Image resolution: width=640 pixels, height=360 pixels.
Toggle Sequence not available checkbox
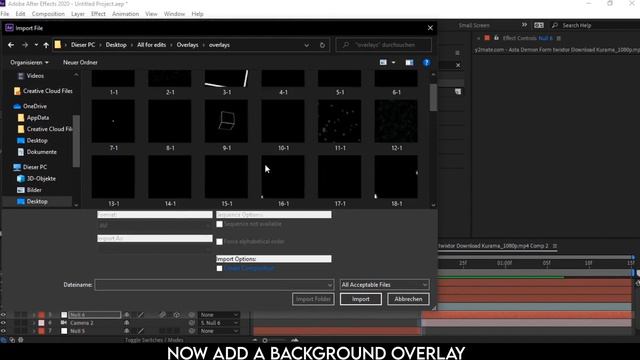pyautogui.click(x=220, y=224)
